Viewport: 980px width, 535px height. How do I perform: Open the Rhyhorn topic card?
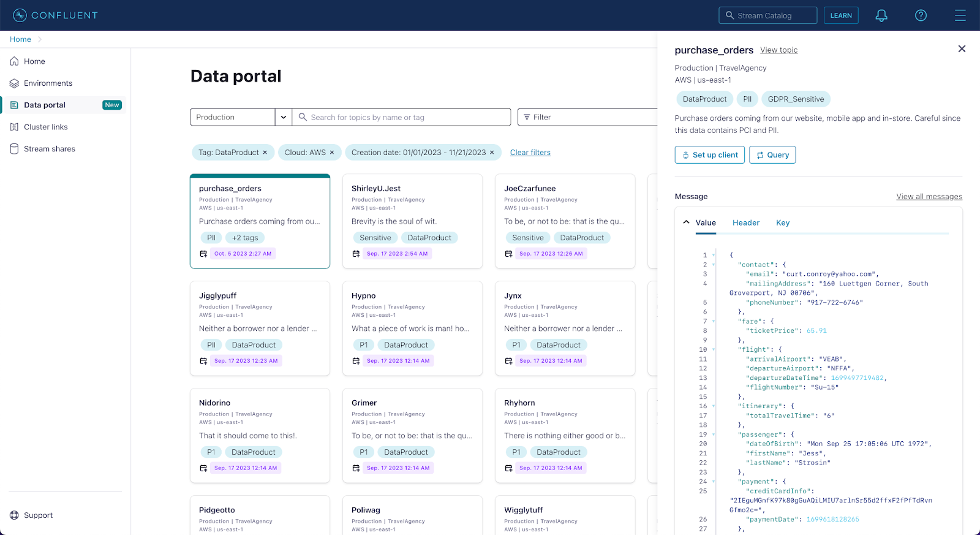click(565, 436)
